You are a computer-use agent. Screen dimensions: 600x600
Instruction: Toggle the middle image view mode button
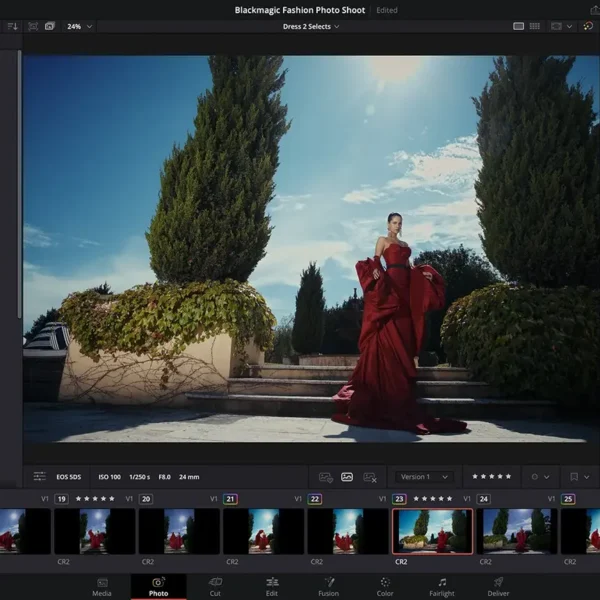tap(347, 477)
